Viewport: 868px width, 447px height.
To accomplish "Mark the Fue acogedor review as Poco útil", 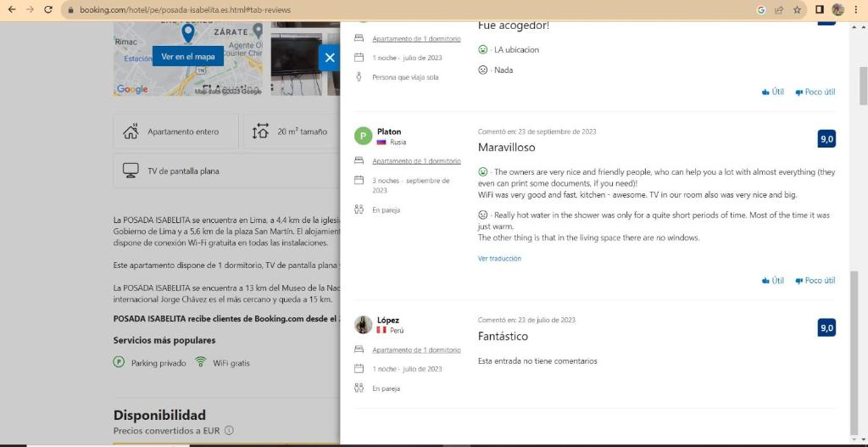I will tap(815, 92).
